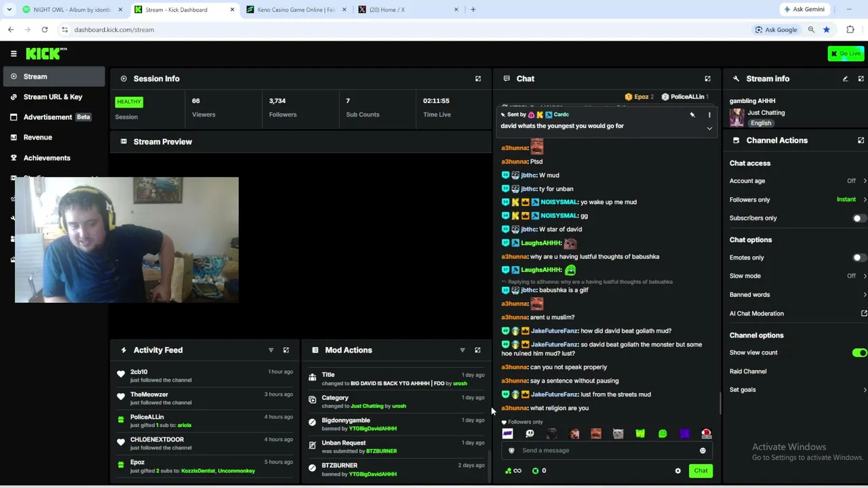Switch to Keno Casino Game tab
This screenshot has width=868, height=488.
click(x=296, y=9)
